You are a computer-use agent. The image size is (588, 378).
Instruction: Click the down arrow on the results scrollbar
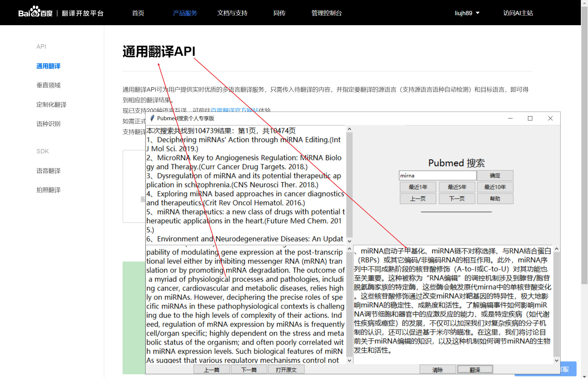pos(349,241)
